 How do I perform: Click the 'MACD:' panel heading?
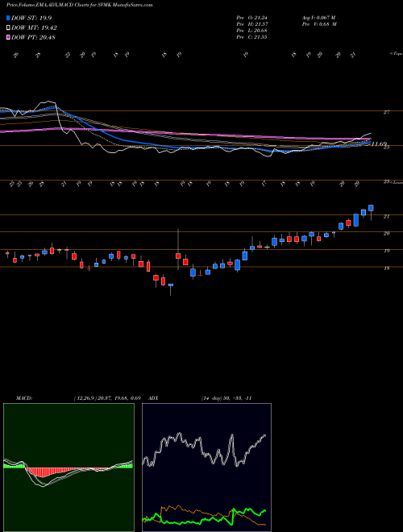coord(23,398)
